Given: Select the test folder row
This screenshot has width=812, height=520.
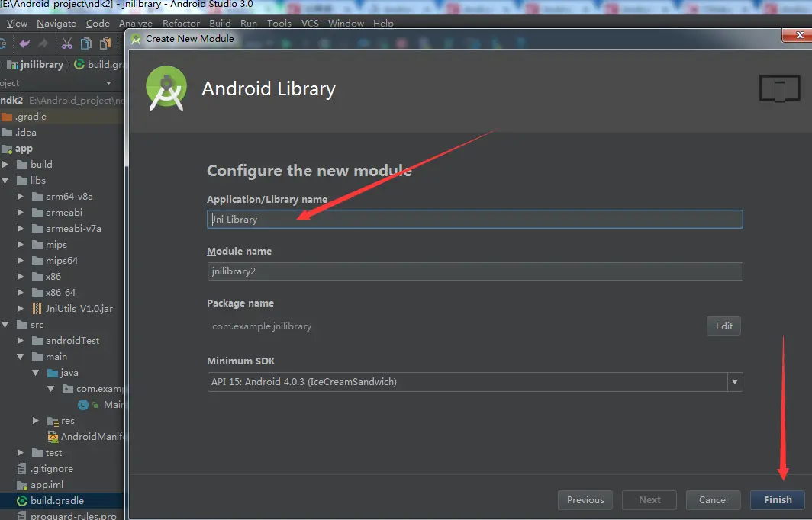Looking at the screenshot, I should coord(62,453).
